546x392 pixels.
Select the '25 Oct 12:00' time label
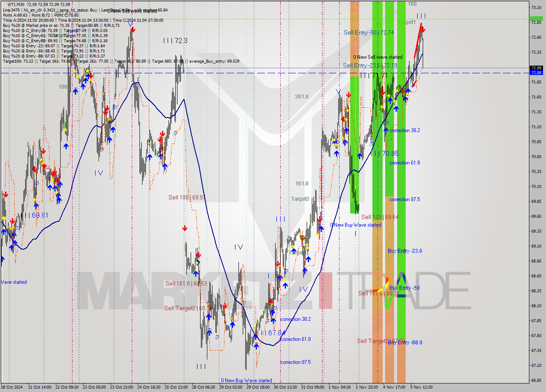click(x=177, y=387)
